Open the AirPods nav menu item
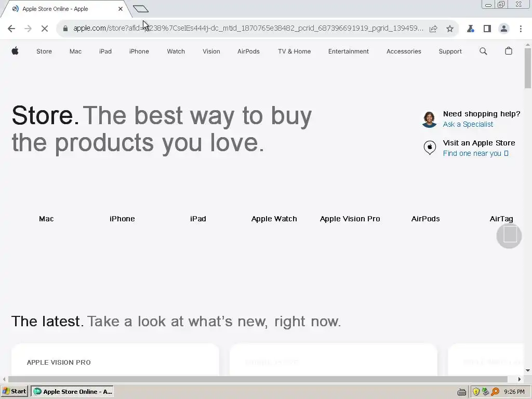This screenshot has height=399, width=532. [x=248, y=51]
